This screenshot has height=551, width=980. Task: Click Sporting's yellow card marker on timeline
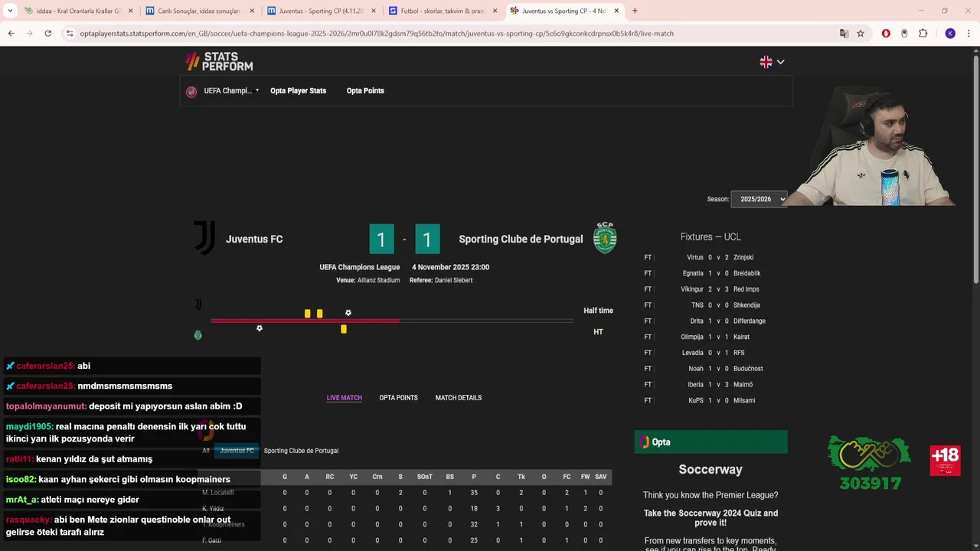coord(344,329)
